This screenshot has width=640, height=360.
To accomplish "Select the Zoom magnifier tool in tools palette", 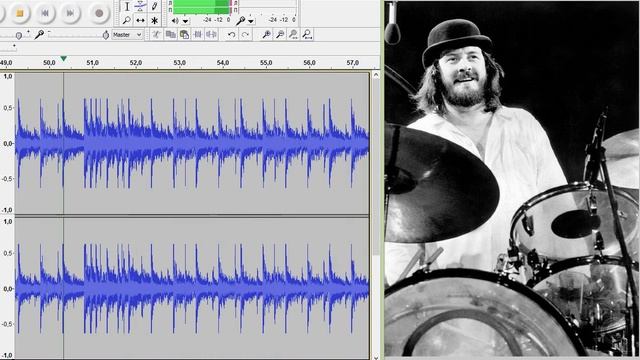I will 127,20.
